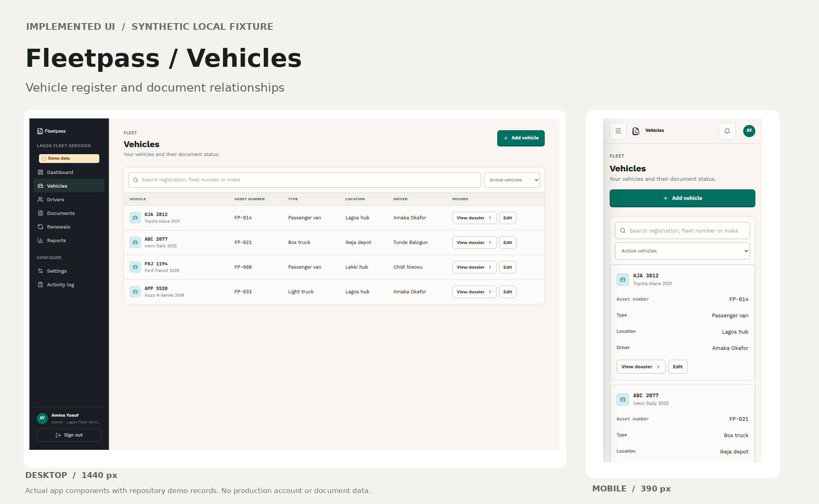Screen dimensions: 819x504
Task: Click the mobile Add vehicle button
Action: point(682,198)
